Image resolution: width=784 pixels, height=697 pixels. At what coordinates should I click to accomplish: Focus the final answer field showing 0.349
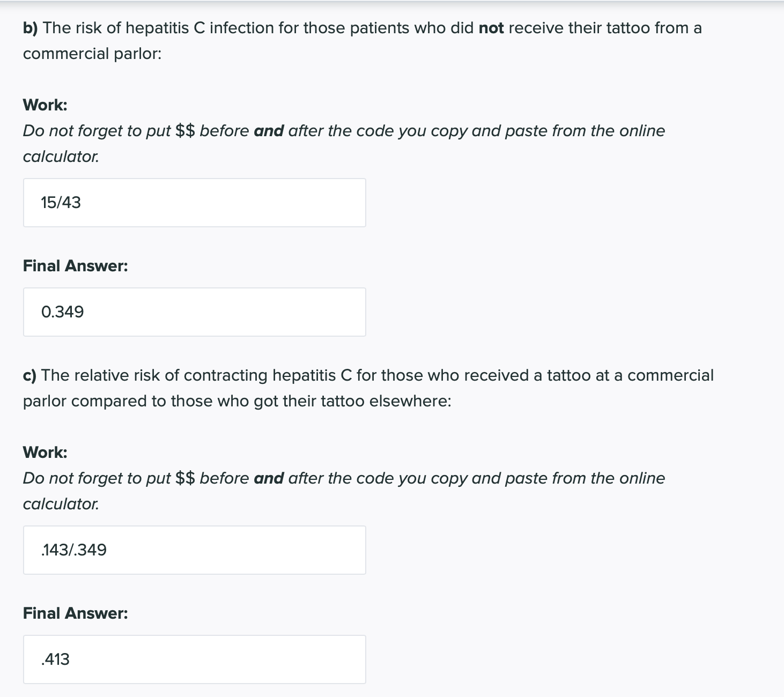pyautogui.click(x=194, y=312)
